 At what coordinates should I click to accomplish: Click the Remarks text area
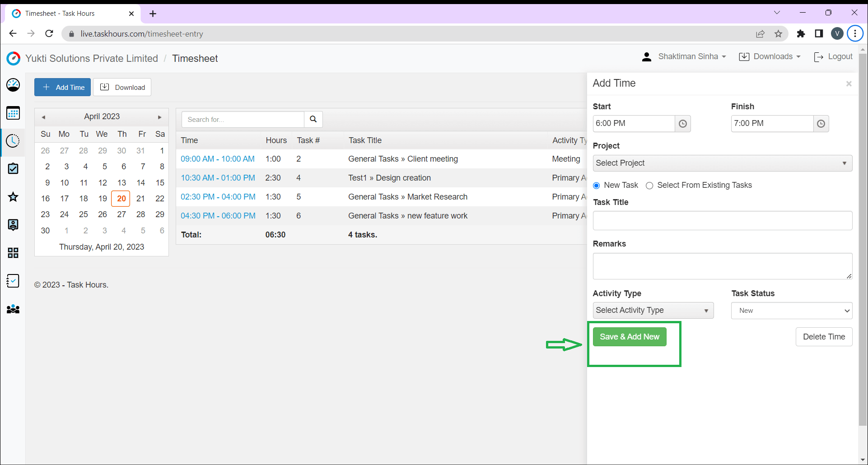[x=722, y=266]
